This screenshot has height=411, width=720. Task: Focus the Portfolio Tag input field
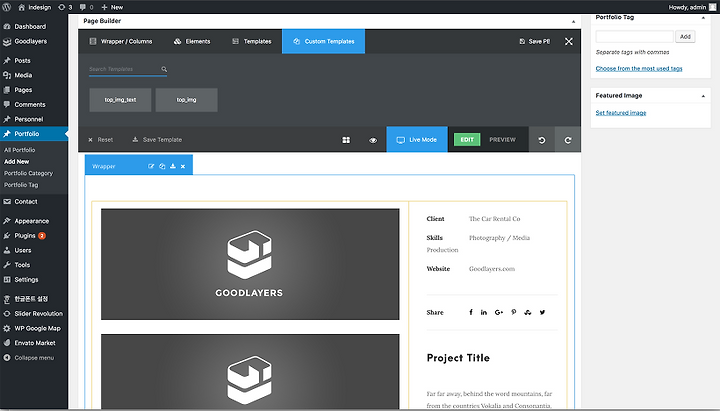(635, 36)
